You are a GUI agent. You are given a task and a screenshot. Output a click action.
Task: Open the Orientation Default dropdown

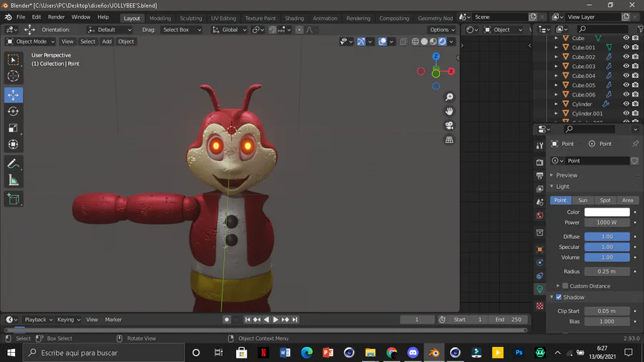[109, 29]
